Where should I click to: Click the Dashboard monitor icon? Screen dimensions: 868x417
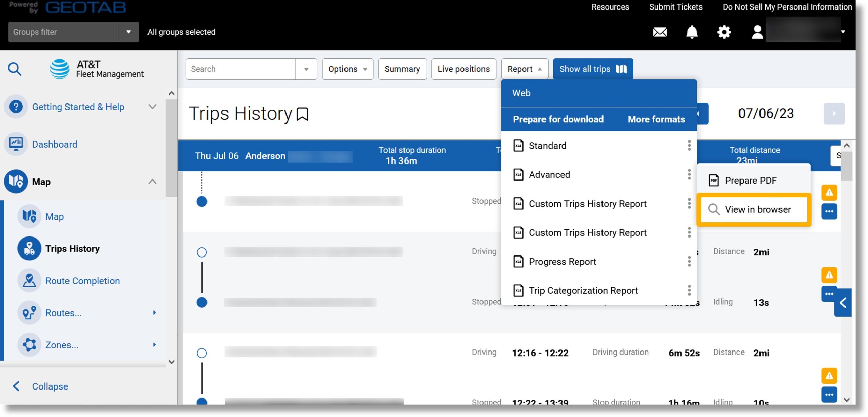coord(16,144)
